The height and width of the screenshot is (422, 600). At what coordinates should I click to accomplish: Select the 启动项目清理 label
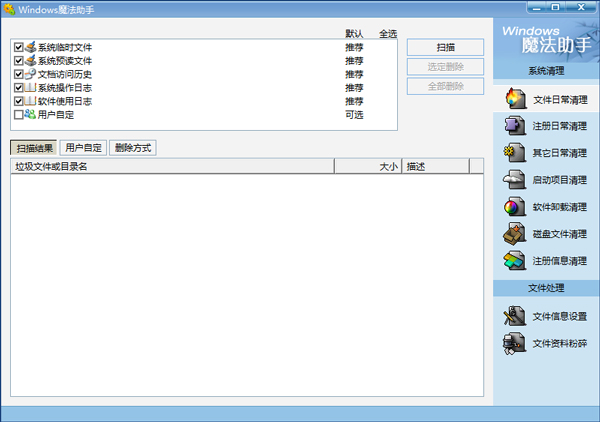(559, 180)
